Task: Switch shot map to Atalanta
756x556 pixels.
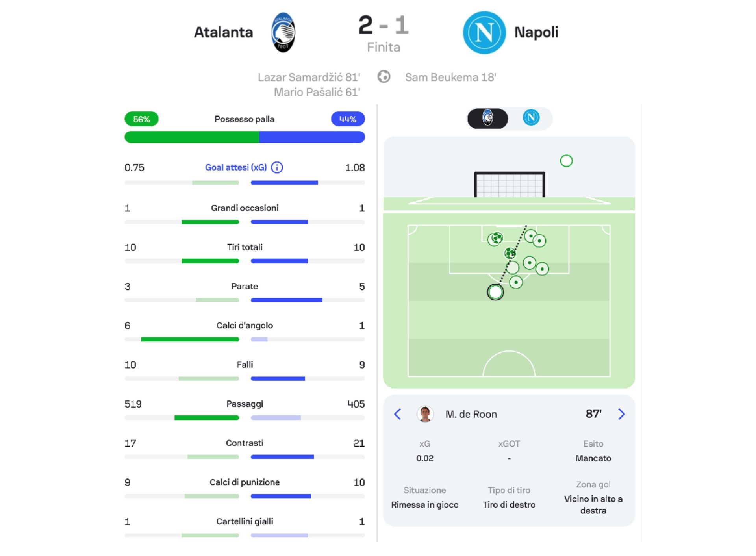Action: [x=488, y=118]
